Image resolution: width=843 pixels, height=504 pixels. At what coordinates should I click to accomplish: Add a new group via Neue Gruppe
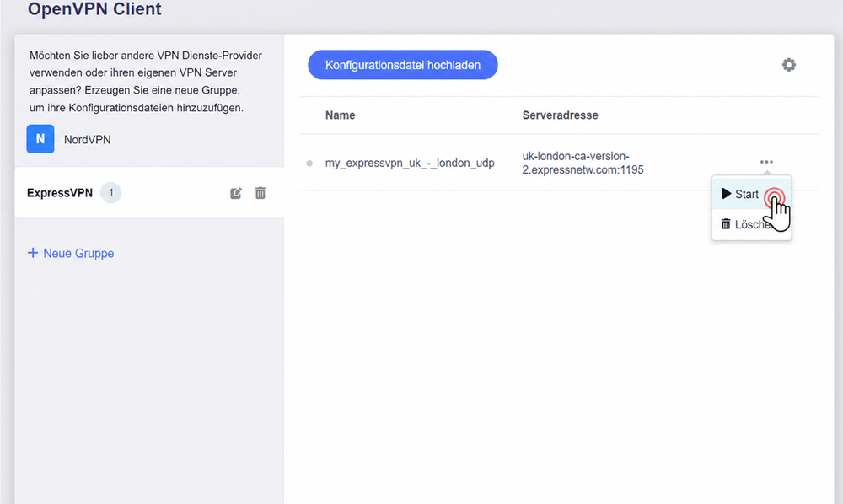[71, 253]
